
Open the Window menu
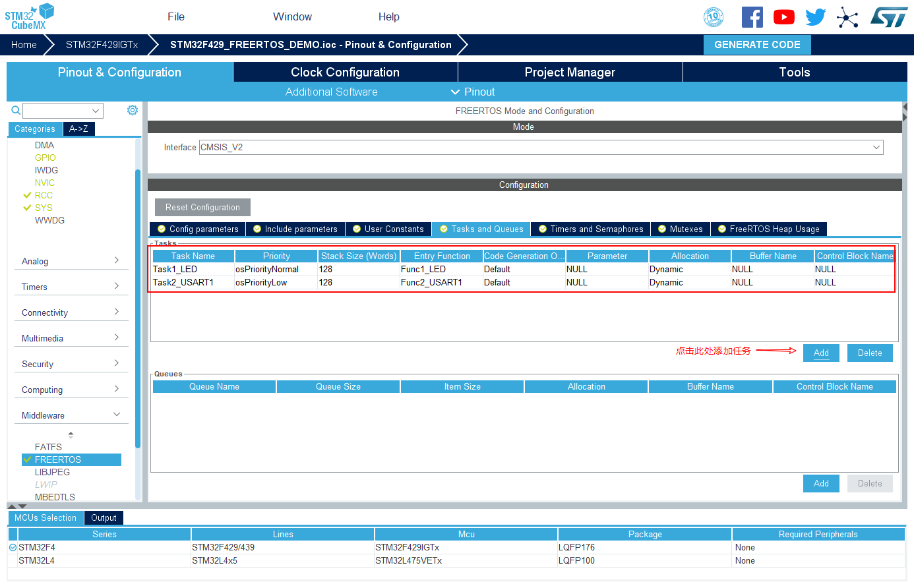coord(292,16)
